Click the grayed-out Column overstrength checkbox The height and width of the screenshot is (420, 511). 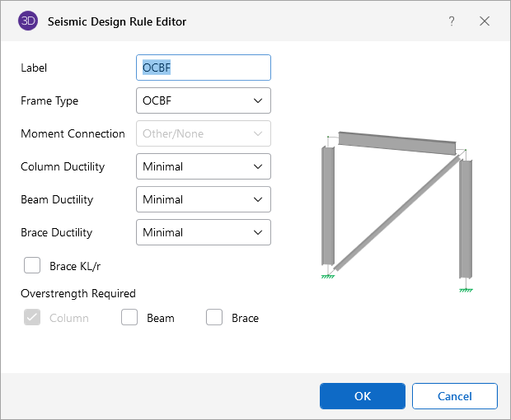(x=33, y=317)
